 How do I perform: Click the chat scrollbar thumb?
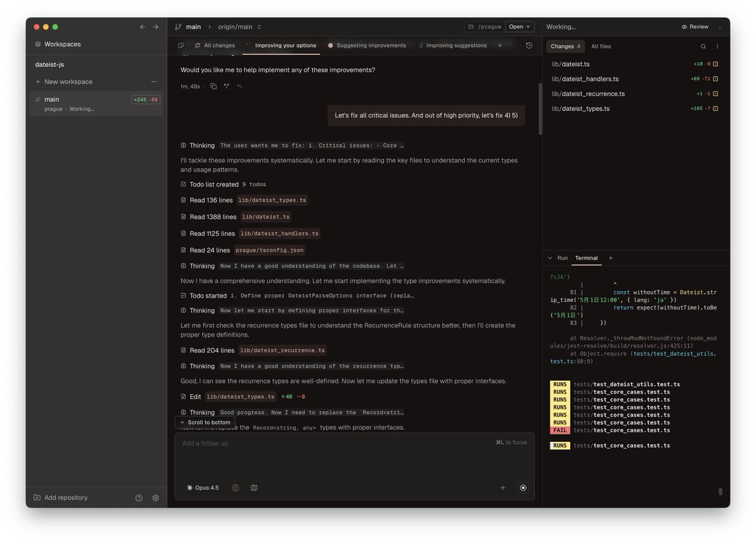540,108
